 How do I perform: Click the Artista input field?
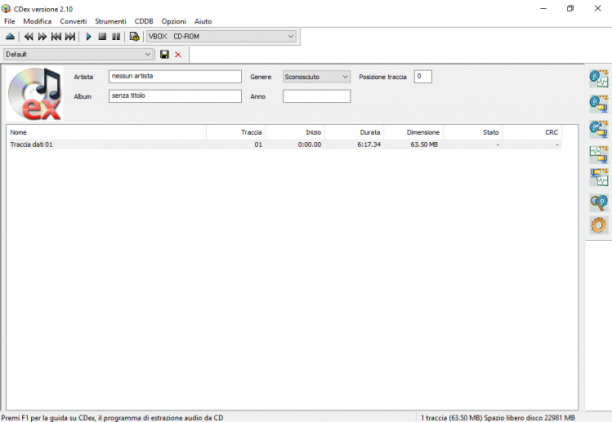click(175, 77)
